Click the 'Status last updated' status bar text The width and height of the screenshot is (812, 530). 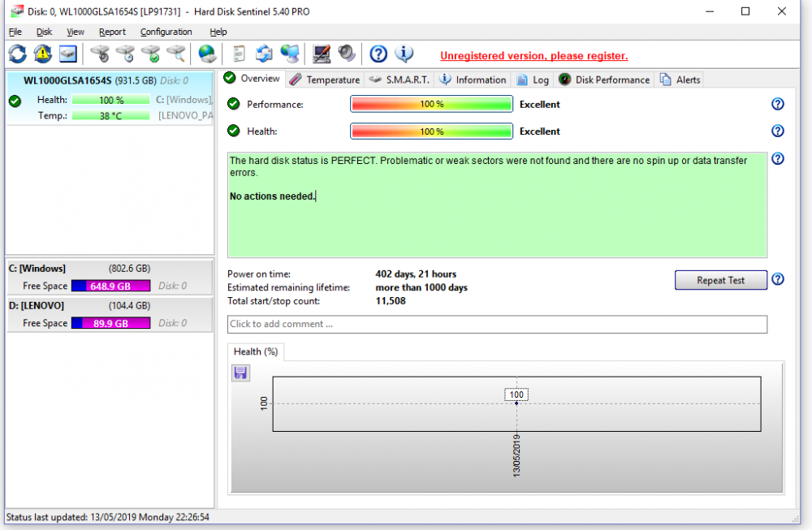click(108, 517)
